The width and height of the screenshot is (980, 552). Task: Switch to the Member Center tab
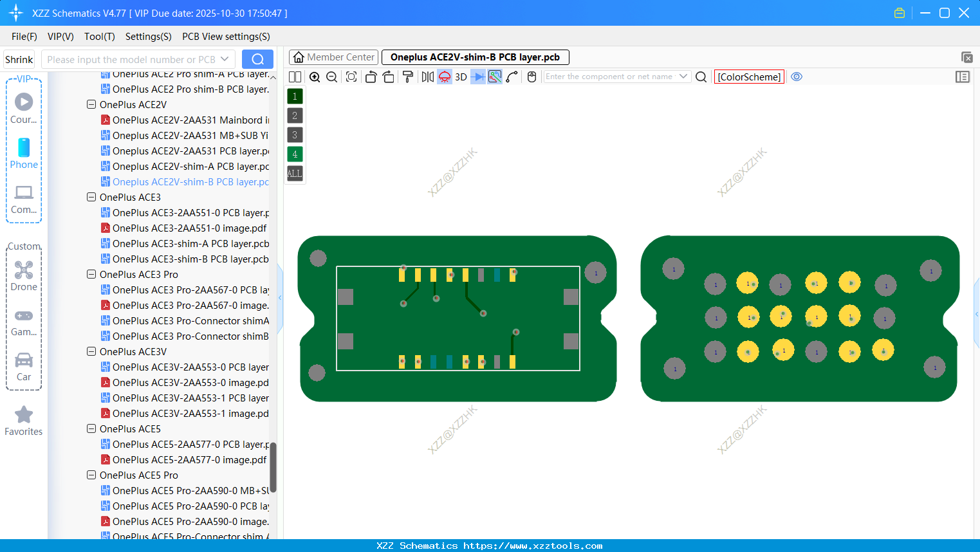tap(333, 57)
